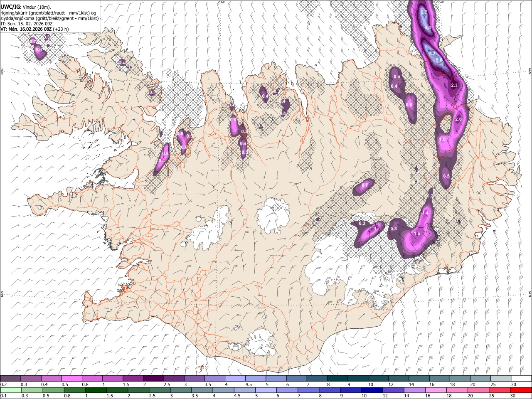The image size is (532, 399).
Task: Click the 18 swatch in upper legend row
Action: [459, 379]
